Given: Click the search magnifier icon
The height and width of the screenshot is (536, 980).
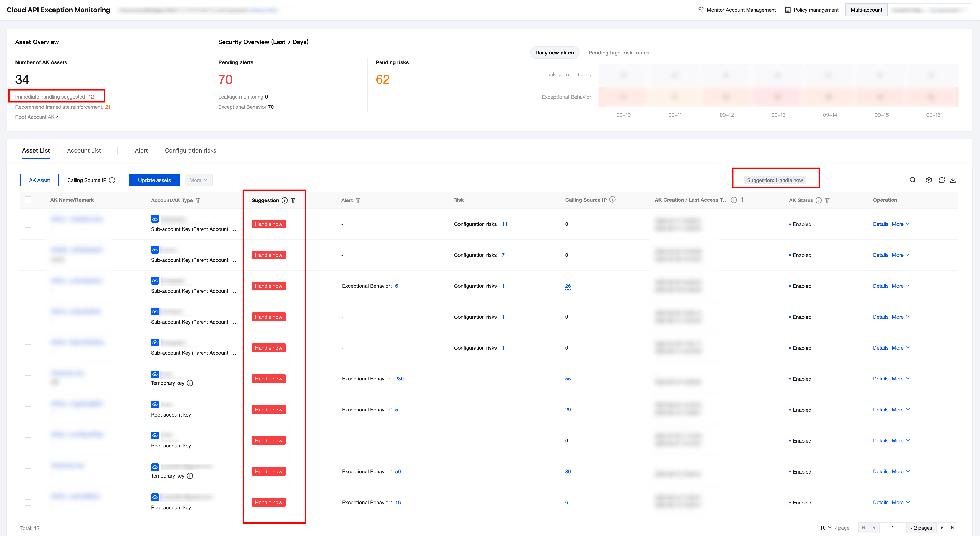Looking at the screenshot, I should coord(912,180).
